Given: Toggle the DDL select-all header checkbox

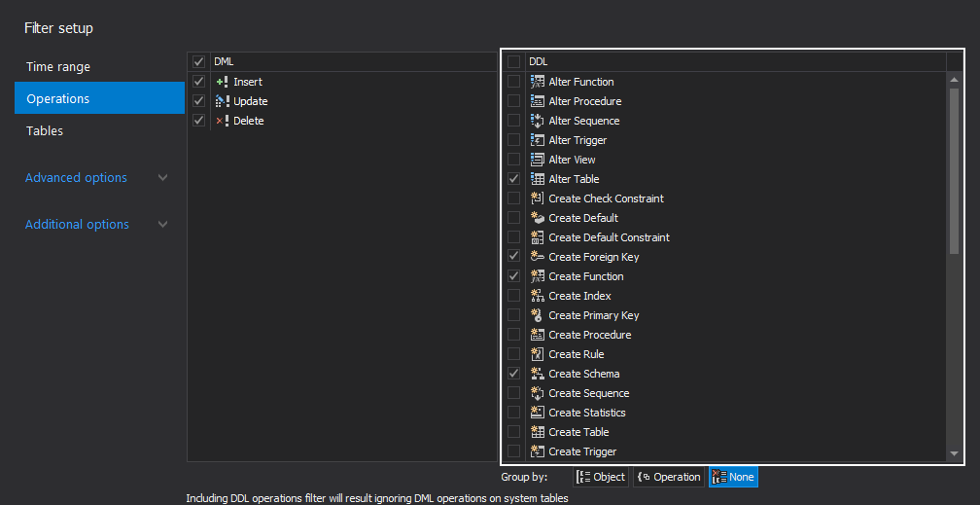Looking at the screenshot, I should click(x=513, y=62).
